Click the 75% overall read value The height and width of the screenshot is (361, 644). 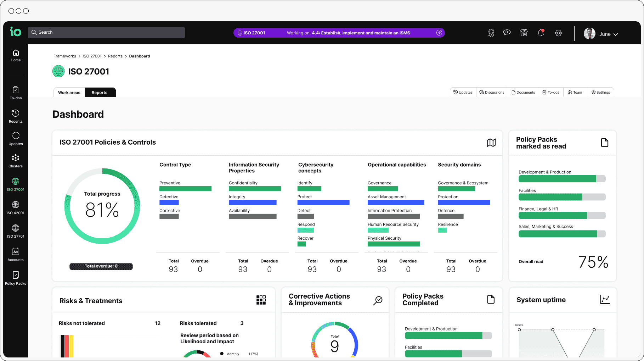593,262
